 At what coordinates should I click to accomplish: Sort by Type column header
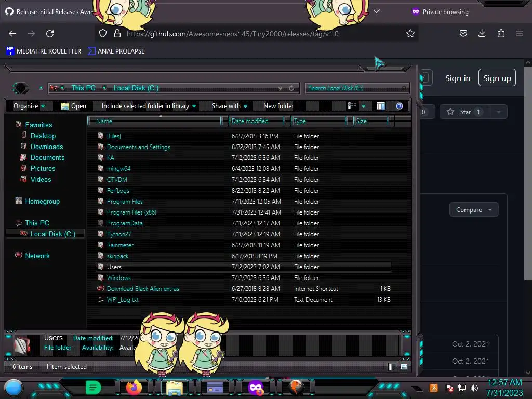318,121
